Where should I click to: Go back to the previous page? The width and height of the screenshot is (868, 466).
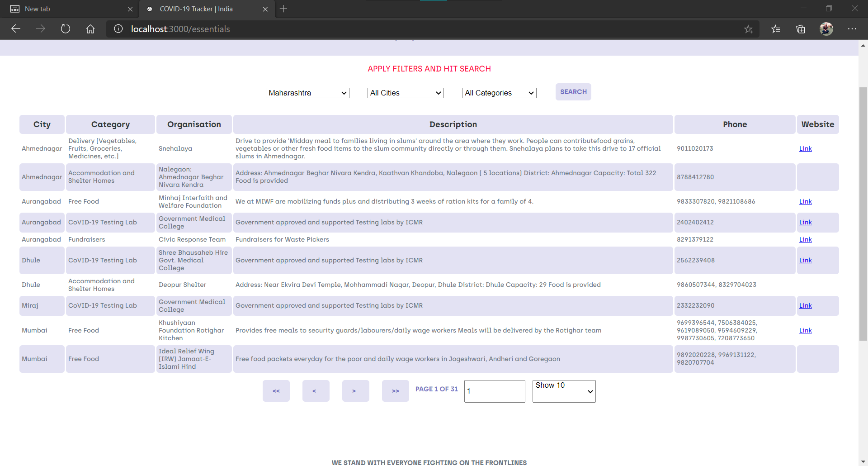16,29
